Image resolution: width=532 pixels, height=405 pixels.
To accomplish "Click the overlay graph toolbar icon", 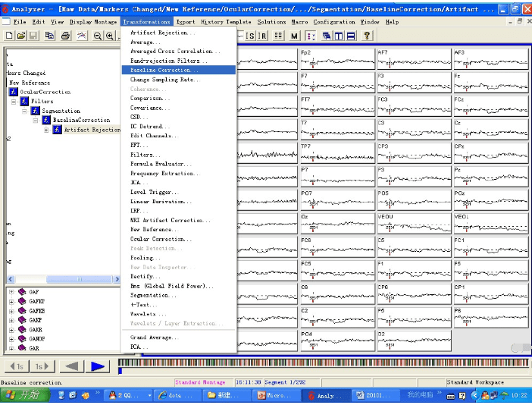I will [x=81, y=36].
